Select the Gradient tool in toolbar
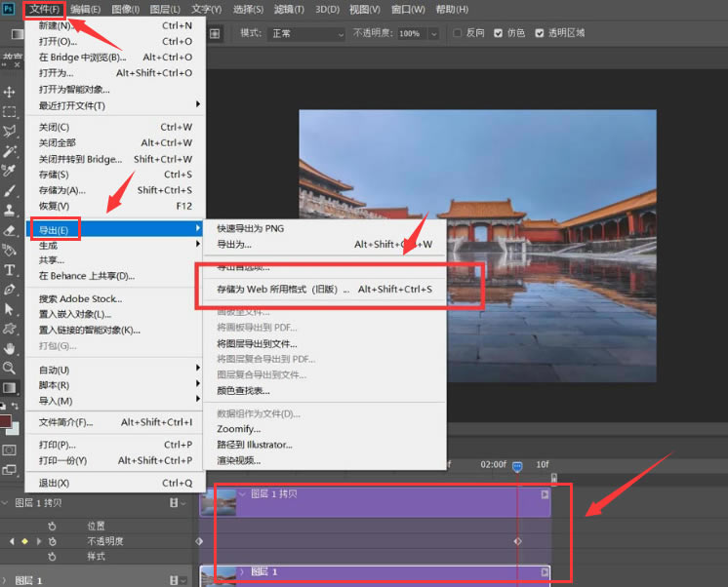 pyautogui.click(x=10, y=388)
